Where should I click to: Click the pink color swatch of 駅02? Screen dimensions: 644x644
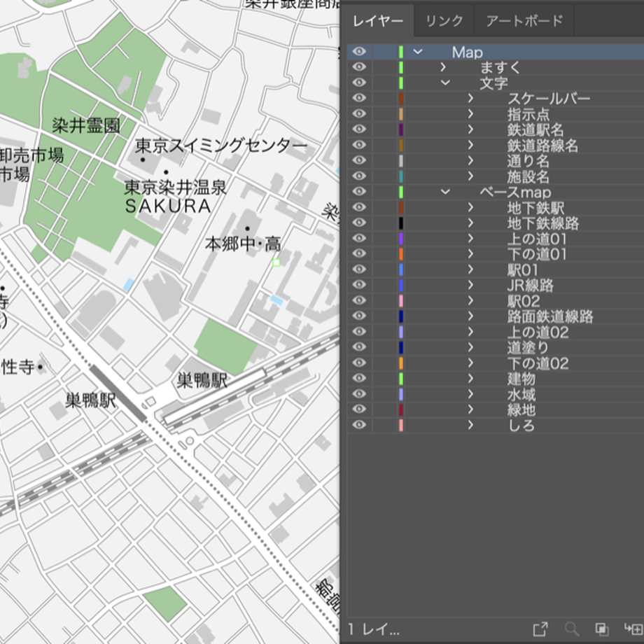tap(401, 300)
